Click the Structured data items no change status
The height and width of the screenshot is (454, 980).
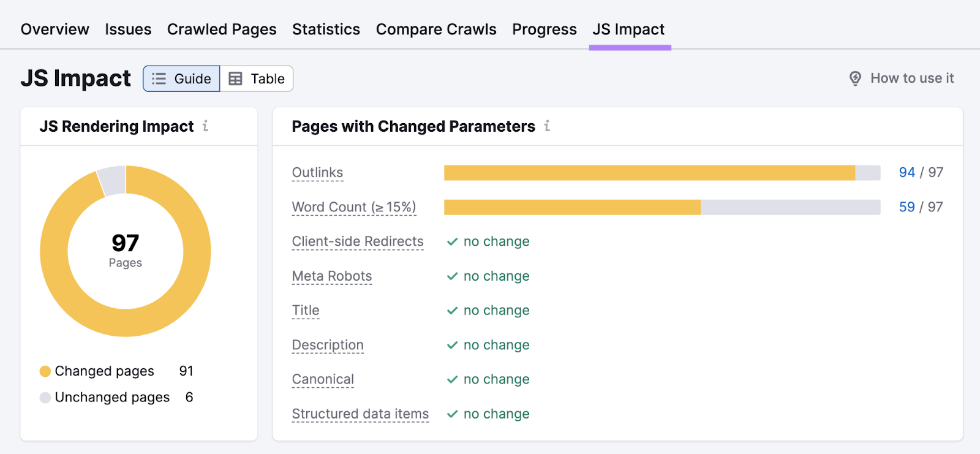(x=488, y=414)
